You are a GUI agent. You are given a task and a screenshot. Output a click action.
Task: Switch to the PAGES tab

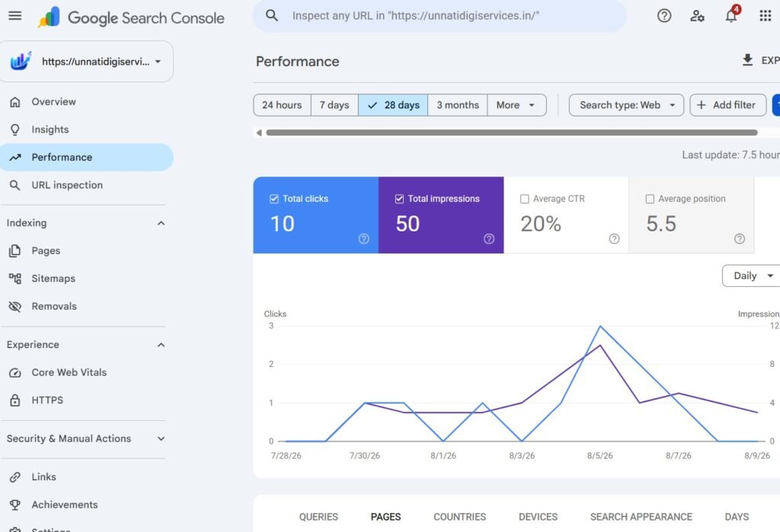[x=385, y=517]
